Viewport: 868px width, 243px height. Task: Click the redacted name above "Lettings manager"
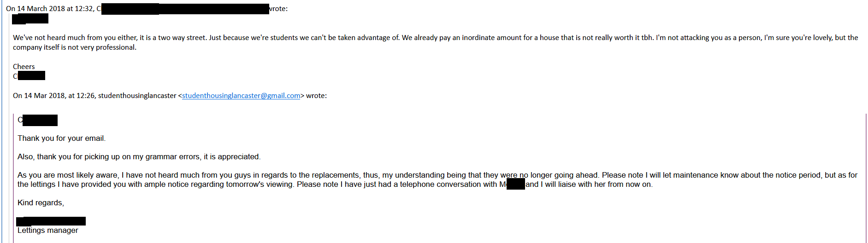click(51, 221)
